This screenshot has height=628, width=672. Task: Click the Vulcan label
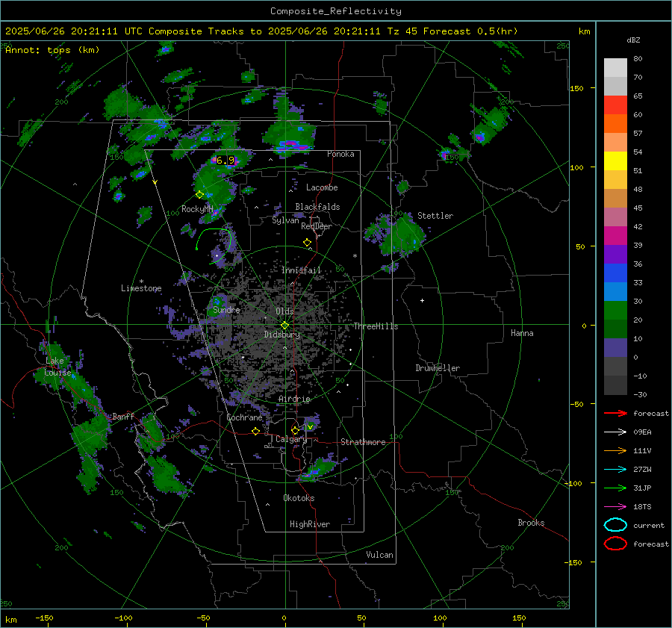(379, 555)
